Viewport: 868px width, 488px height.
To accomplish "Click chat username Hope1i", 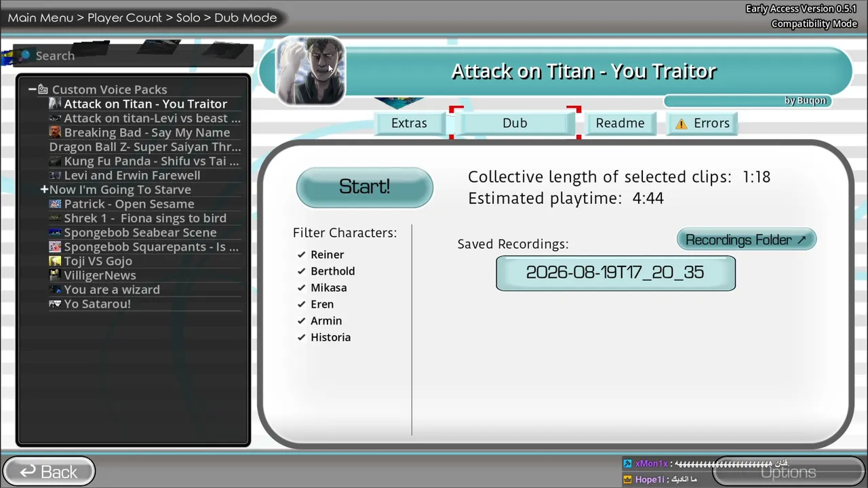I will coord(649,479).
